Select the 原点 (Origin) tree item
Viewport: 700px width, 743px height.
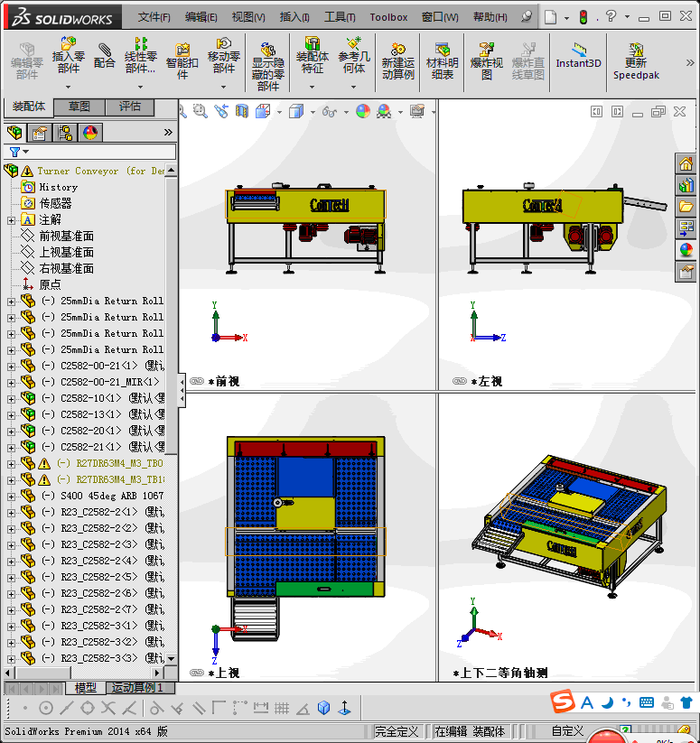click(x=51, y=284)
